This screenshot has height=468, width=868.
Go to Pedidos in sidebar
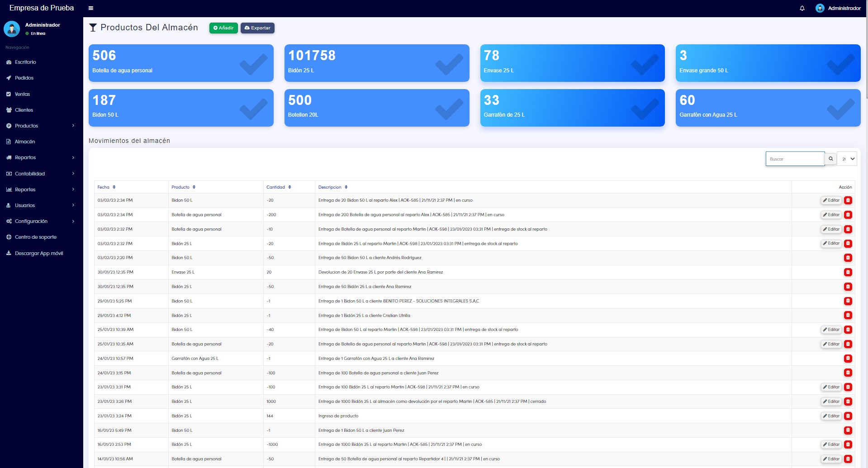click(x=24, y=78)
